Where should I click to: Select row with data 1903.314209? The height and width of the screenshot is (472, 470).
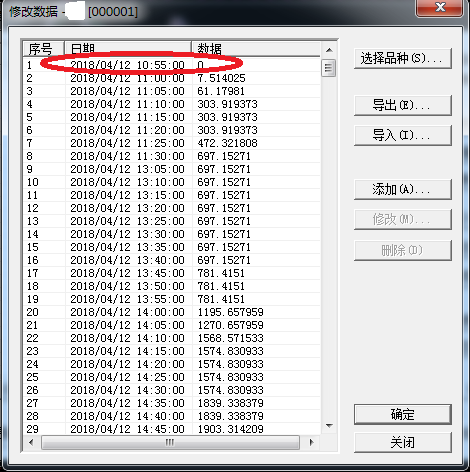click(x=172, y=428)
